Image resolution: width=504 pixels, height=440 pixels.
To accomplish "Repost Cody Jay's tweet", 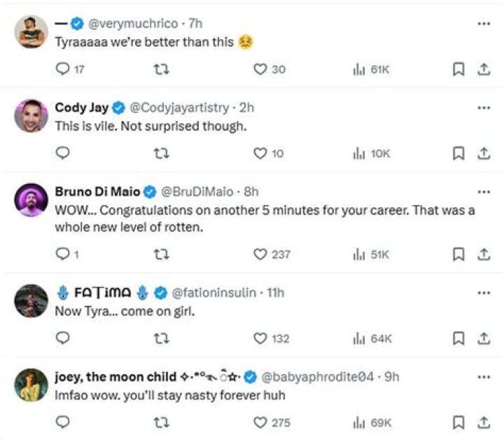I will pos(162,153).
